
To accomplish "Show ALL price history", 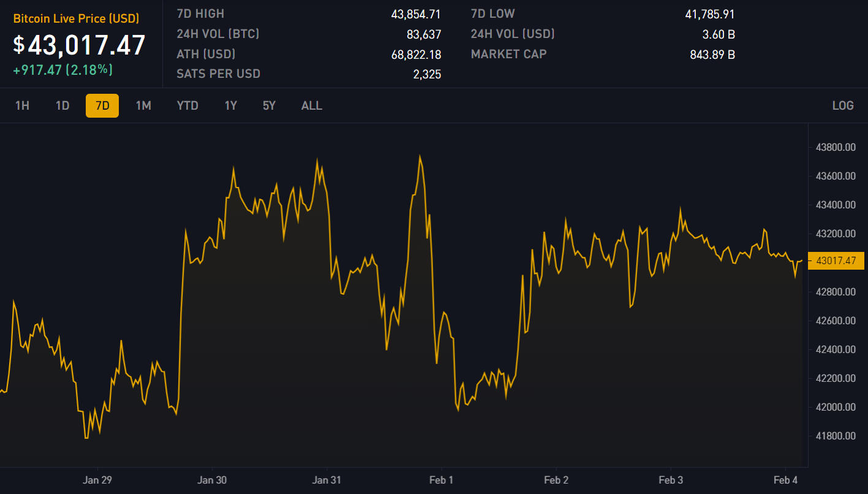I will (312, 105).
